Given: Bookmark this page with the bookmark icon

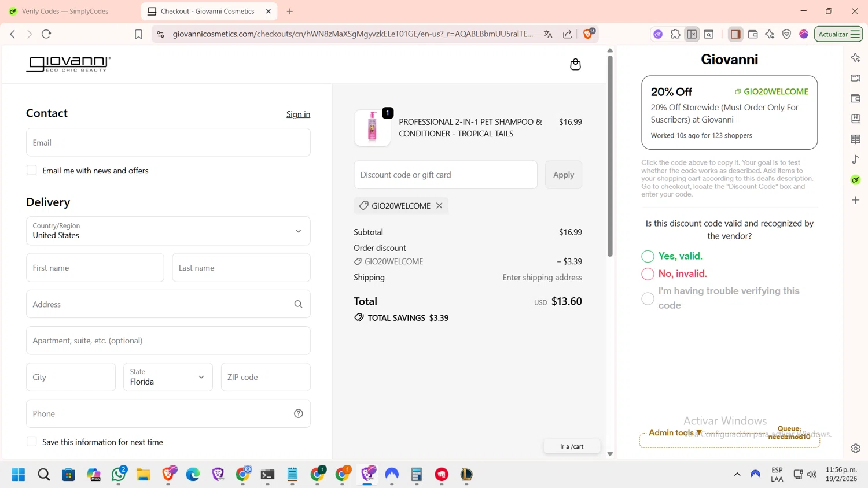Looking at the screenshot, I should 138,34.
